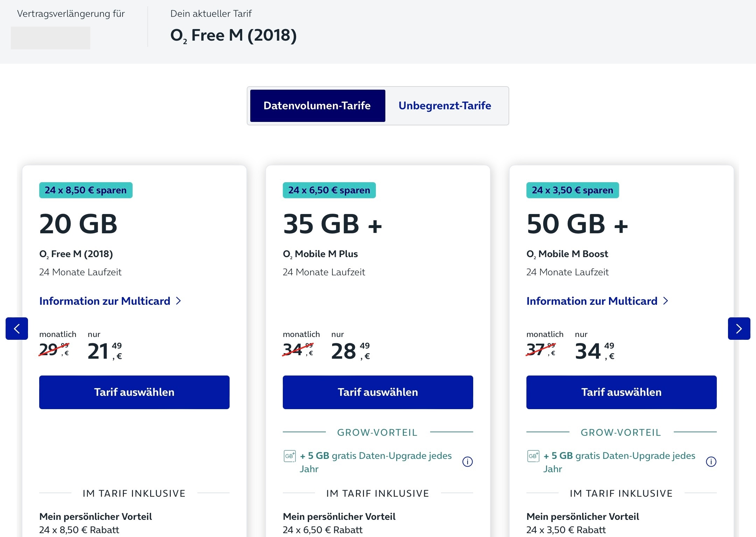Click 'O2 Free M (2018)' name in 20 GB card
This screenshot has width=756, height=537.
tap(76, 254)
